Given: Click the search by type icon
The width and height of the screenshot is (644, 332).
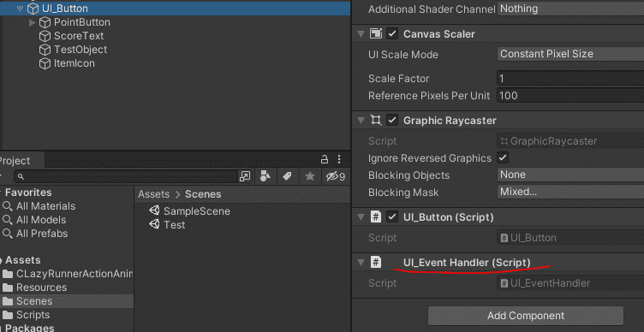Looking at the screenshot, I should (265, 176).
